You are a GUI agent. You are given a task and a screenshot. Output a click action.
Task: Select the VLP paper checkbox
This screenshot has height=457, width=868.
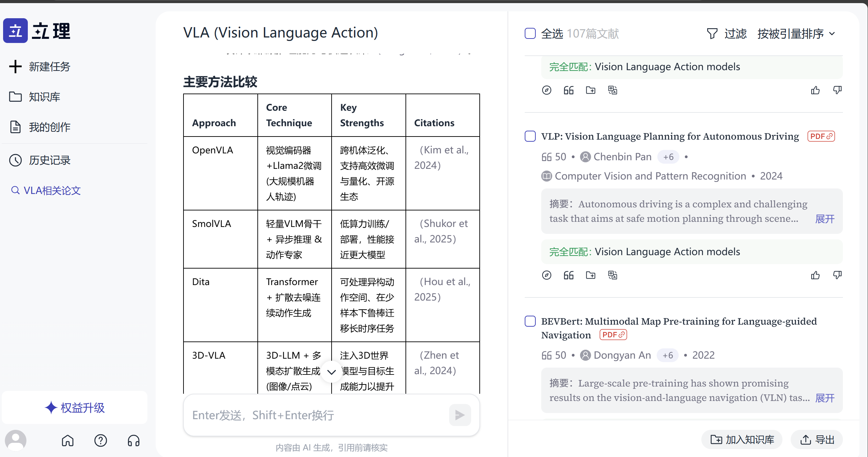(530, 136)
